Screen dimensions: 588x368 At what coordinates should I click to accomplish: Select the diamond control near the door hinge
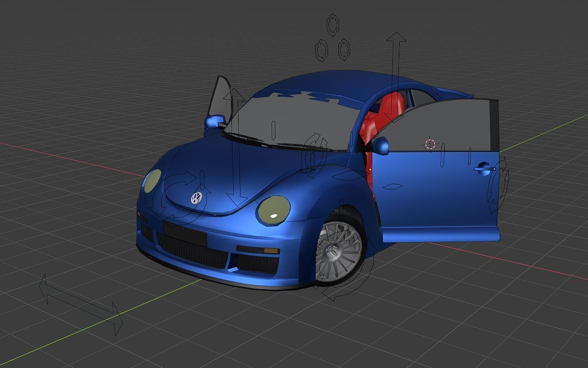351,174
